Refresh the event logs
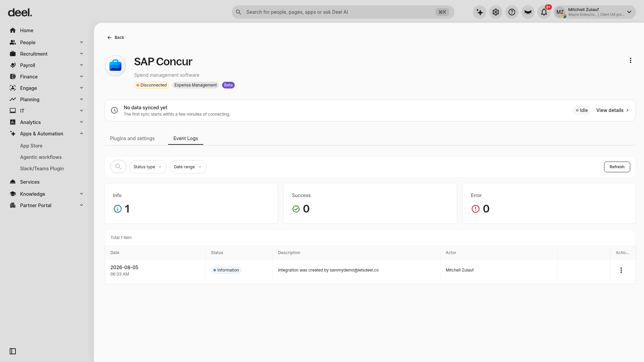Image resolution: width=644 pixels, height=362 pixels. pos(617,167)
